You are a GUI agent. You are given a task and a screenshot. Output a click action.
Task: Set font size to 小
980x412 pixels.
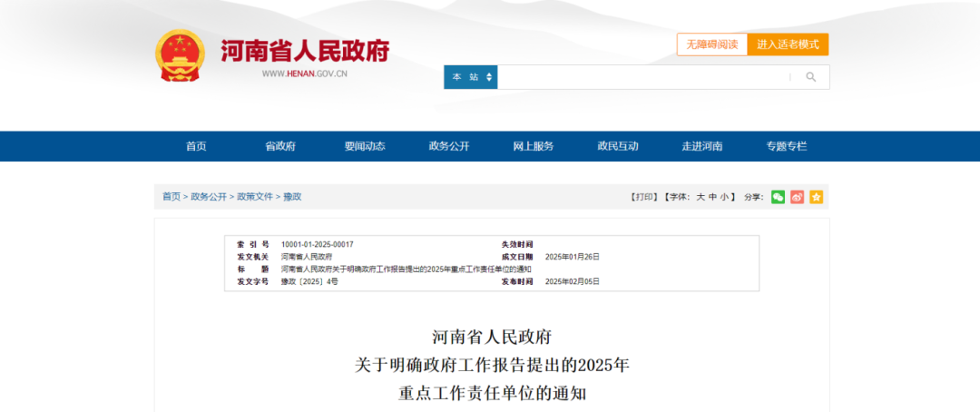(724, 197)
